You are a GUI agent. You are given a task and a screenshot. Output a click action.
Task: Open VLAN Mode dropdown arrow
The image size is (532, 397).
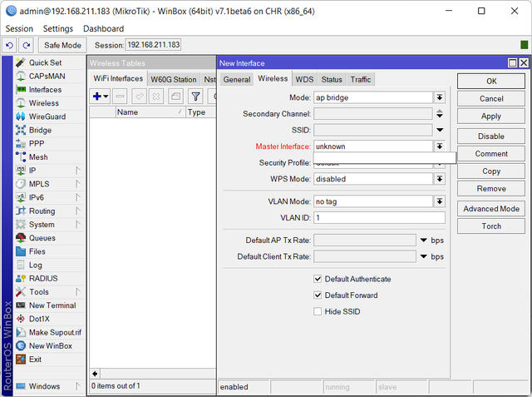coord(440,201)
